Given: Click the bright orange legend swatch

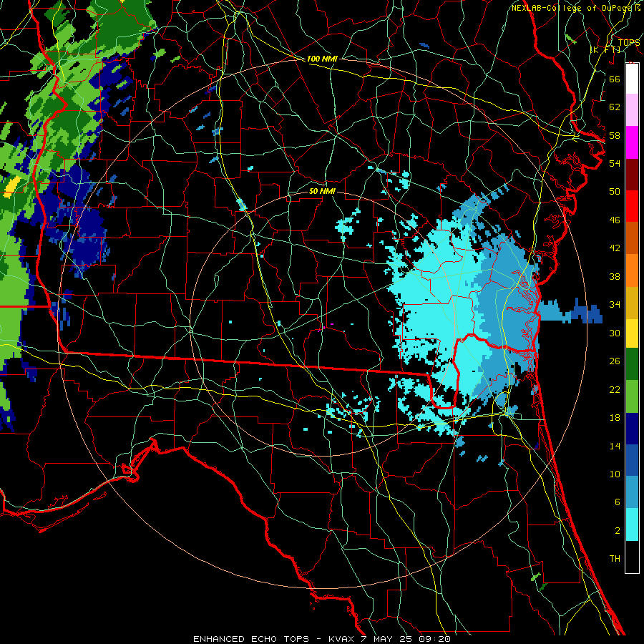Looking at the screenshot, I should [x=632, y=270].
